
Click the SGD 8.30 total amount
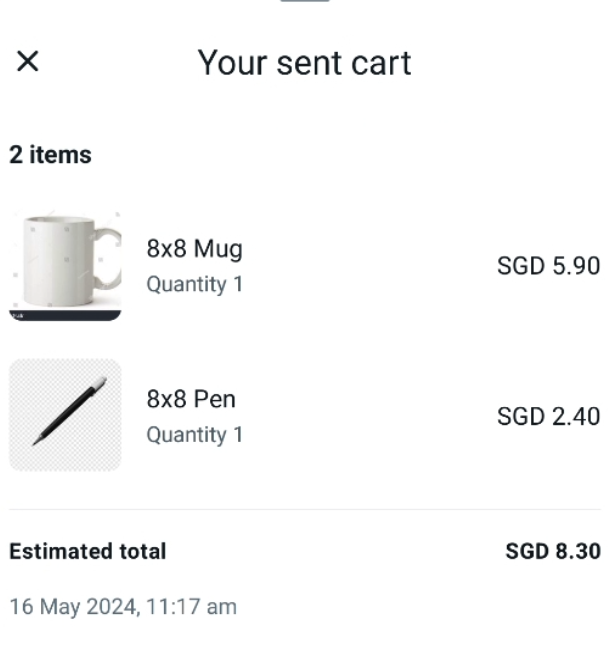[552, 551]
